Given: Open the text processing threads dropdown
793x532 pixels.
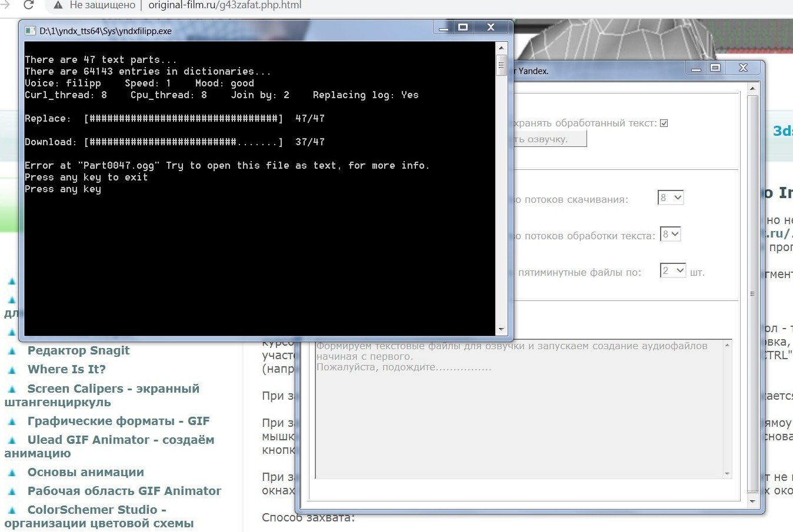Looking at the screenshot, I should pos(671,234).
